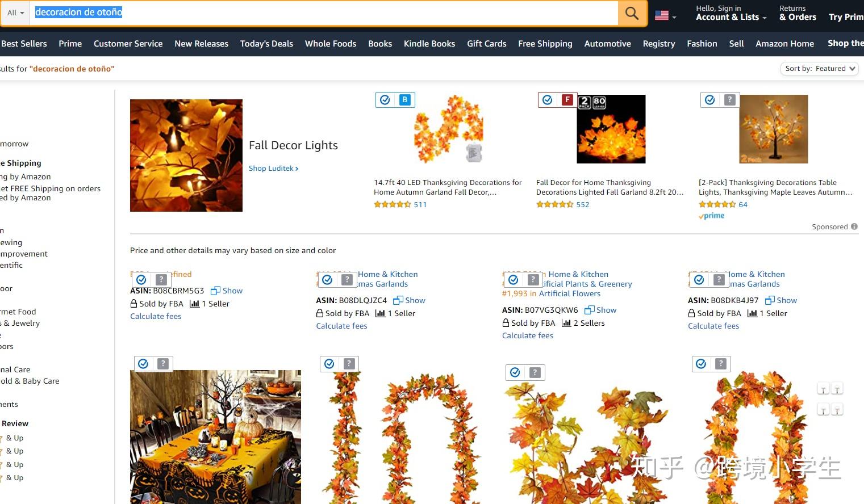Click bar chart icon next to 2 Sellers
Image resolution: width=864 pixels, height=504 pixels.
tap(566, 323)
